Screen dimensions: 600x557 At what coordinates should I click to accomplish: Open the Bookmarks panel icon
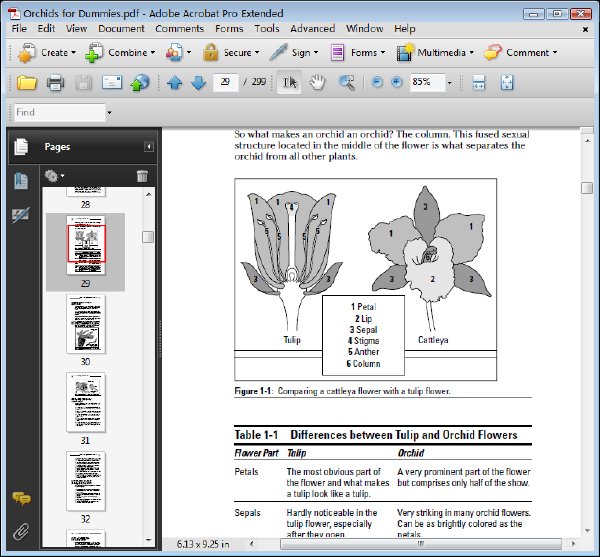21,181
